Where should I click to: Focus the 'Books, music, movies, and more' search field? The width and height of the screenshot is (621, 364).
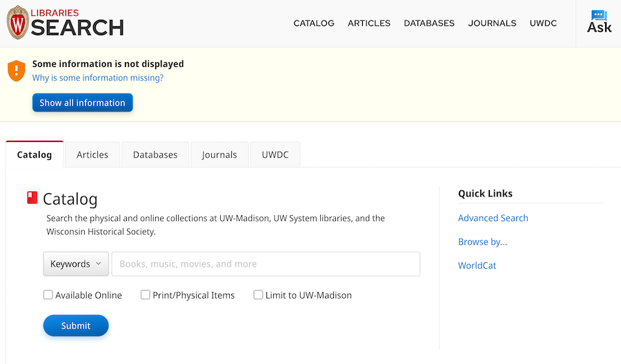pyautogui.click(x=266, y=264)
